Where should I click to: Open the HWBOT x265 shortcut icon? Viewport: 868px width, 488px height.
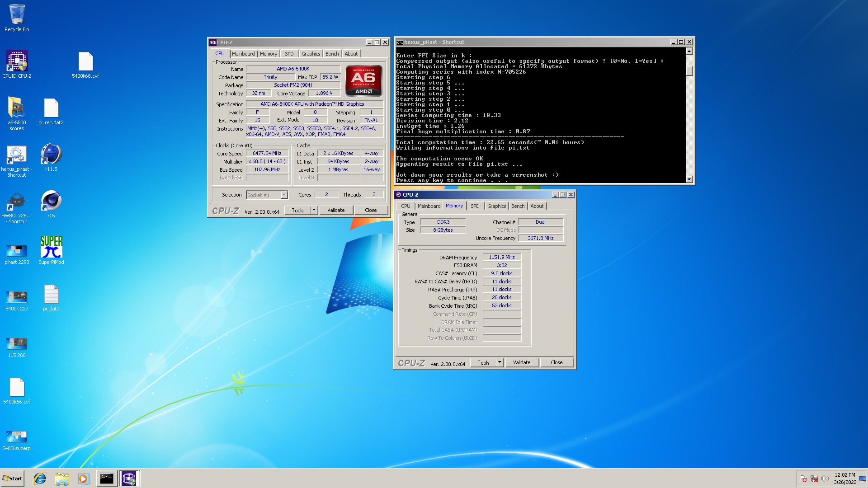click(x=17, y=208)
